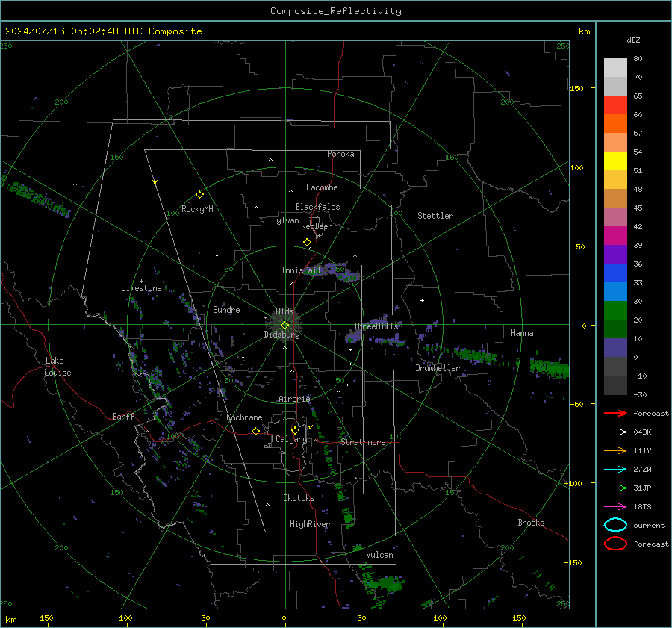Click the dBZ legend heading
The height and width of the screenshot is (628, 672).
[633, 40]
